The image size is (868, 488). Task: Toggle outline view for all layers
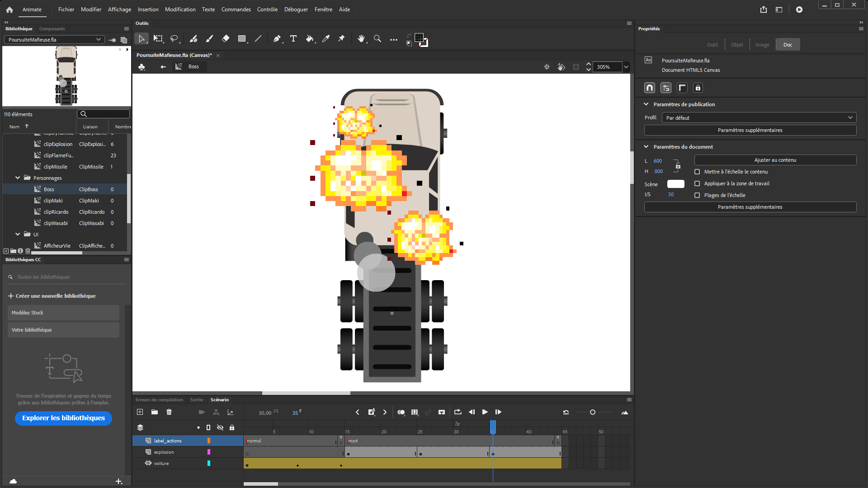click(x=208, y=427)
